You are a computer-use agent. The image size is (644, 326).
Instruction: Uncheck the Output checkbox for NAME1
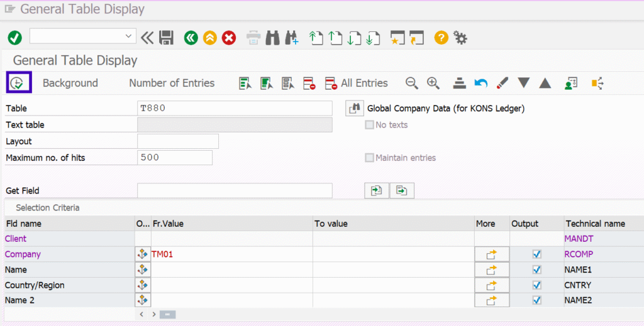[x=536, y=269]
